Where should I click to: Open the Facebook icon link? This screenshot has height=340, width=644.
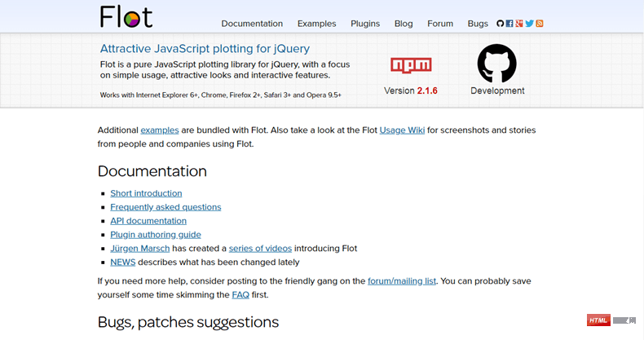(x=509, y=24)
